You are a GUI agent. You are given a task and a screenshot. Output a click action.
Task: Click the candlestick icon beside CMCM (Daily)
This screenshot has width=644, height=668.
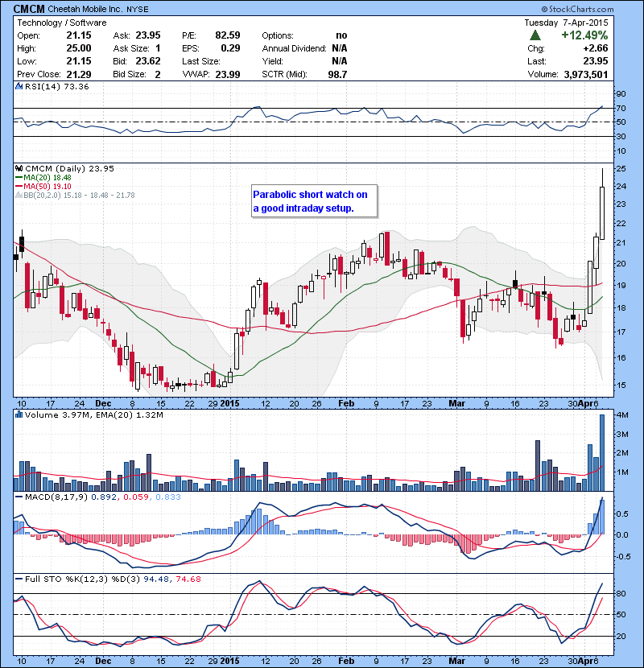click(x=19, y=169)
